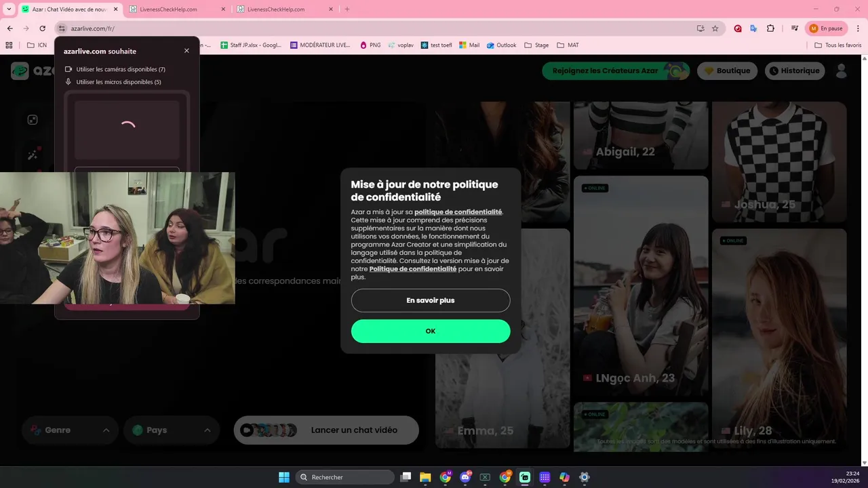Open the Excel icon in taskbar
Image resolution: width=868 pixels, height=488 pixels.
[485, 477]
